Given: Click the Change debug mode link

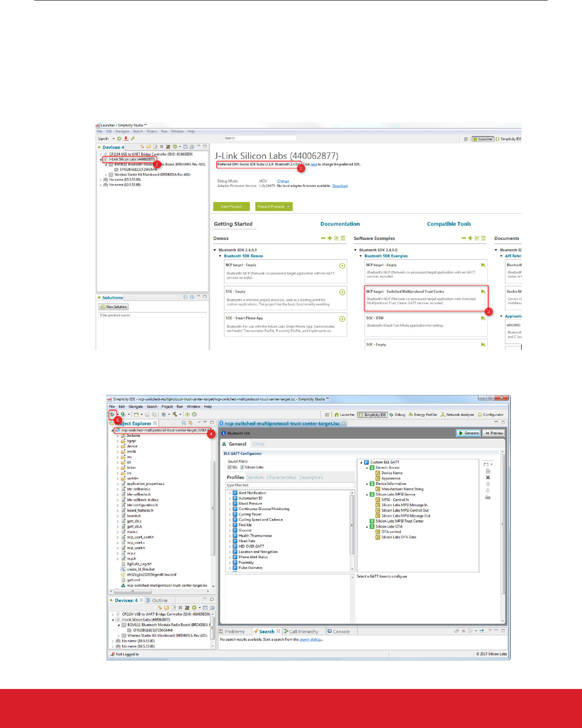Looking at the screenshot, I should (x=283, y=181).
